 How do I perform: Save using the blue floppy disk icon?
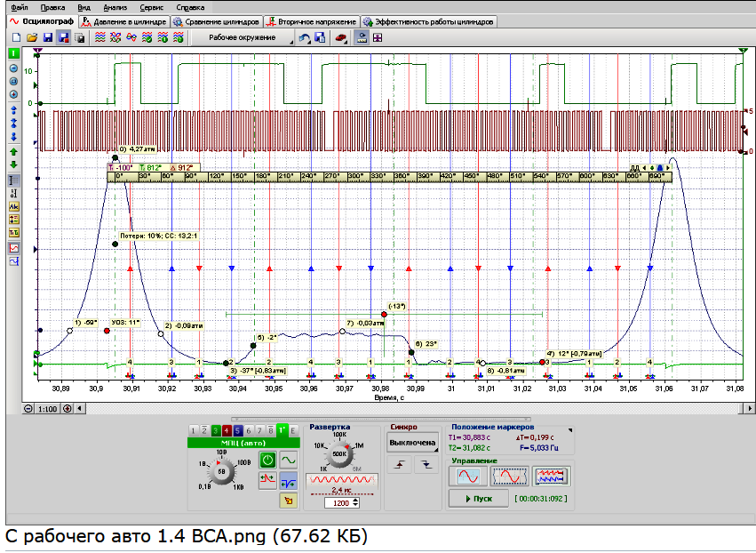pyautogui.click(x=48, y=37)
